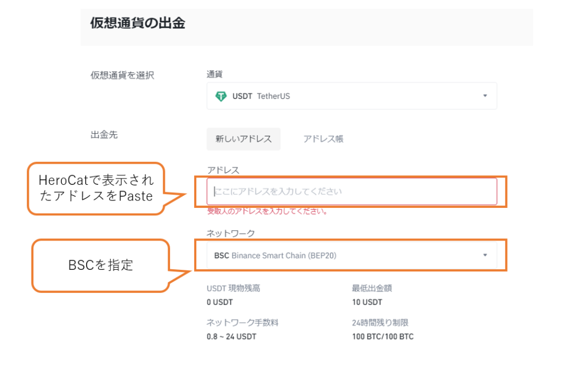This screenshot has height=368, width=588.
Task: Click the 0.8 ~ 24 USDT network fee
Action: [231, 336]
